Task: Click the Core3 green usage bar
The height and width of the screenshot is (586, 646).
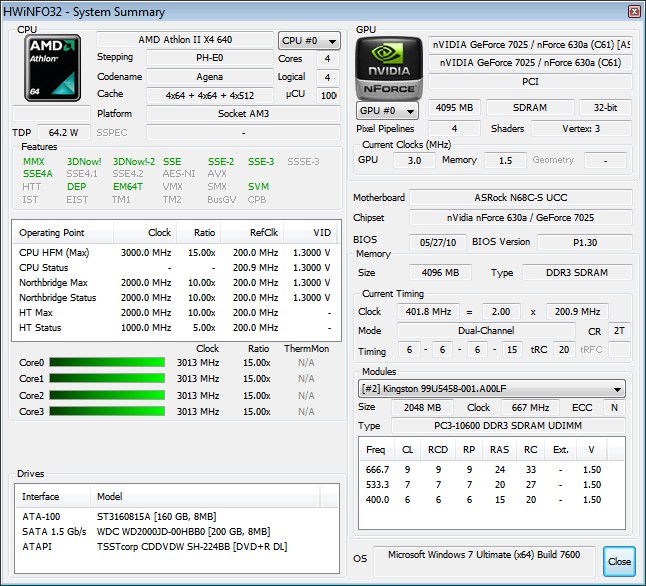Action: coord(107,411)
